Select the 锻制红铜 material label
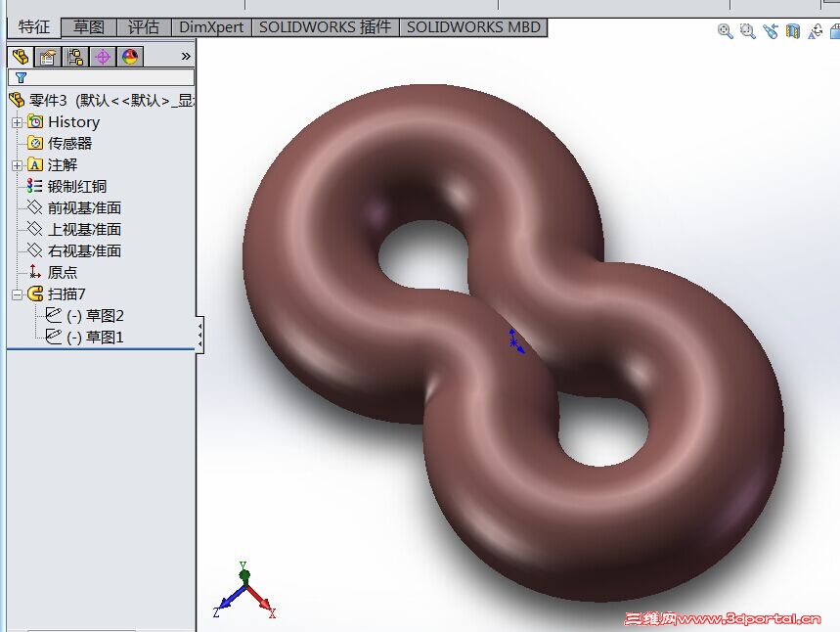 77,186
